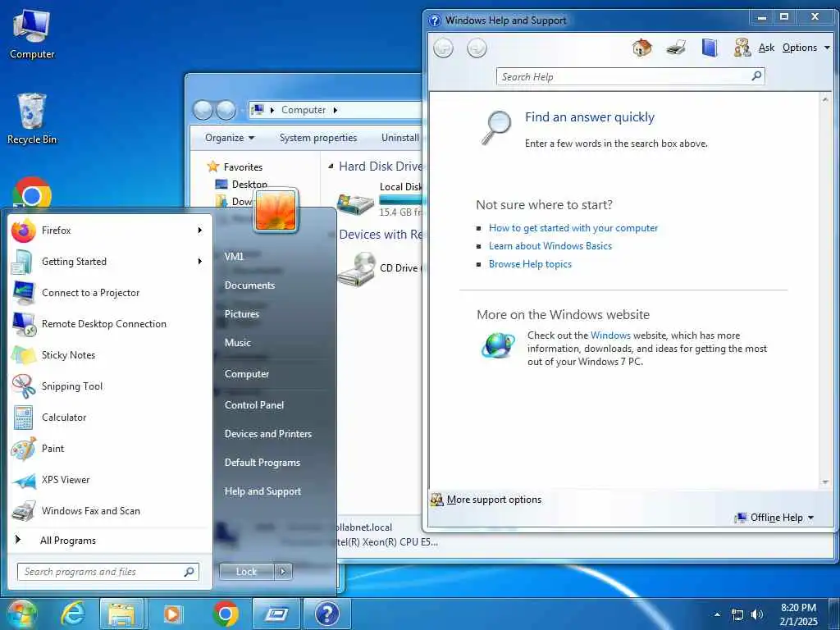Click the Ask icon in Help toolbar

[742, 48]
